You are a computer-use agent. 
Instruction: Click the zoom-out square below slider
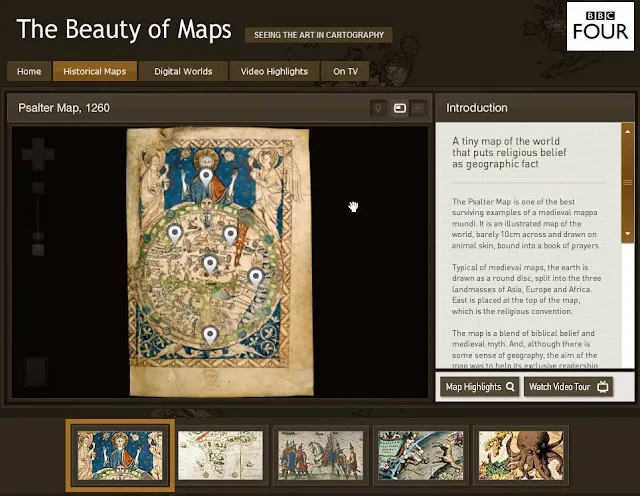point(38,249)
